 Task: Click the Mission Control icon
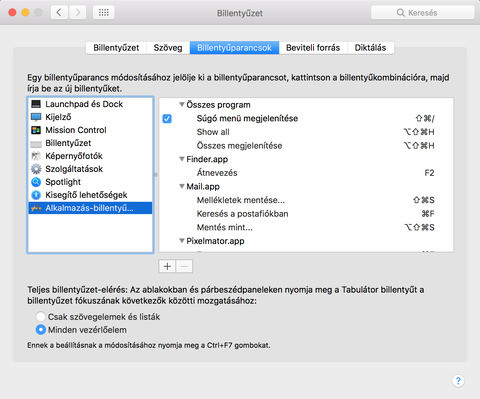click(36, 130)
